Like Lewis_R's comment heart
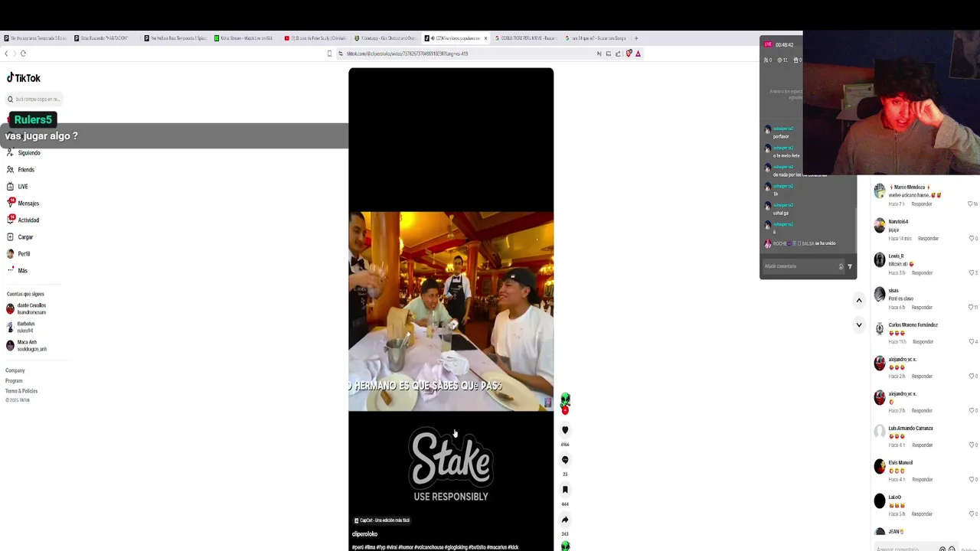The image size is (980, 551). (x=971, y=273)
